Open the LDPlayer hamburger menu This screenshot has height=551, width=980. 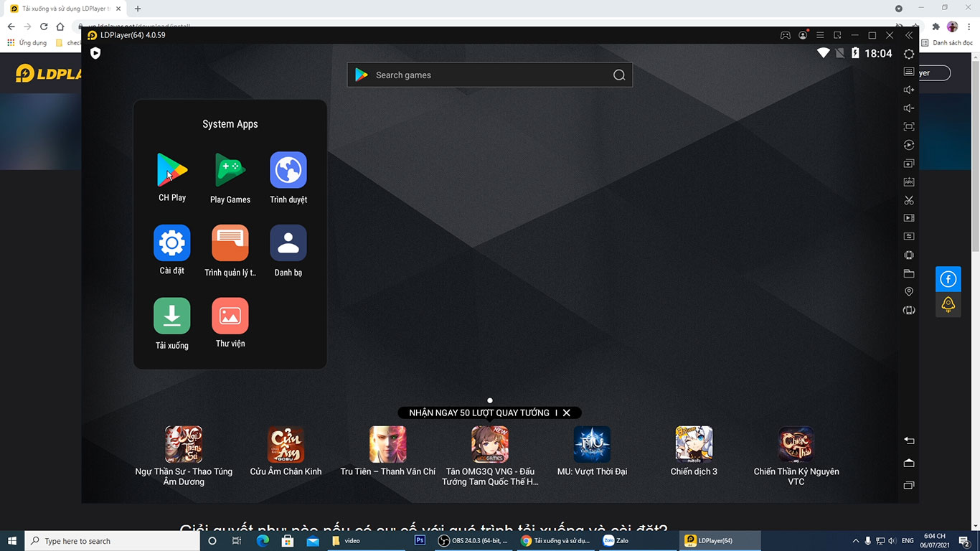[x=820, y=35]
